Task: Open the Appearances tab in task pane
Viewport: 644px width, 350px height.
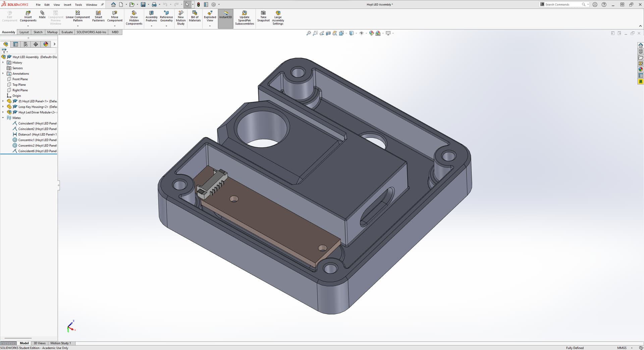Action: (x=640, y=69)
